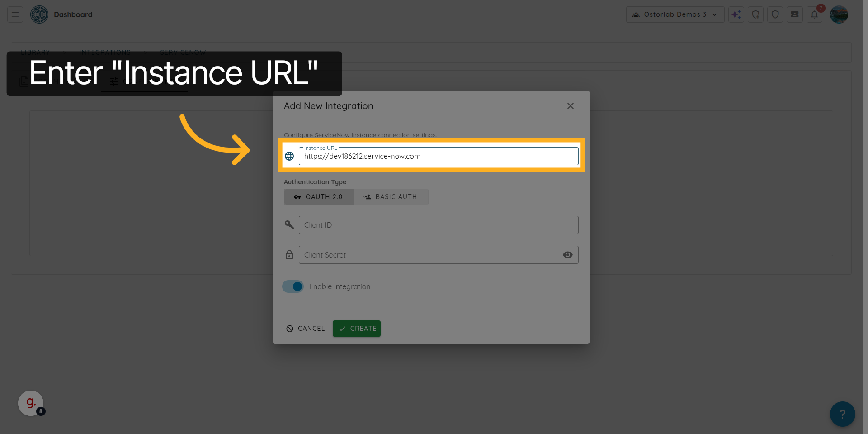
Task: Open the security shield icon
Action: point(775,14)
